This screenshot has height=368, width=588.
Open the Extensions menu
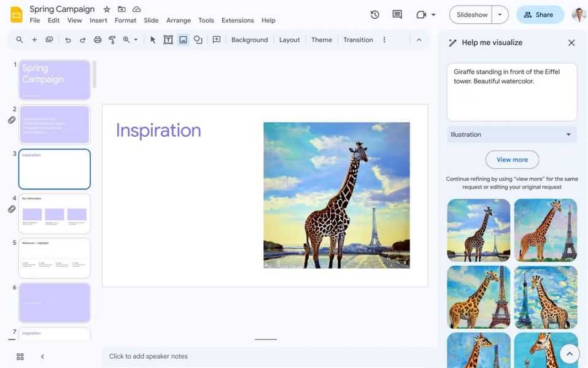[238, 20]
